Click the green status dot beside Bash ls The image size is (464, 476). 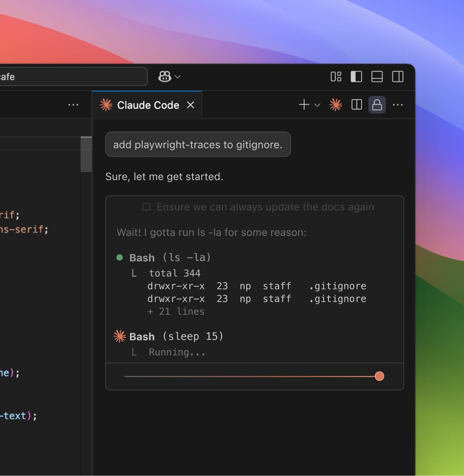[x=120, y=258]
